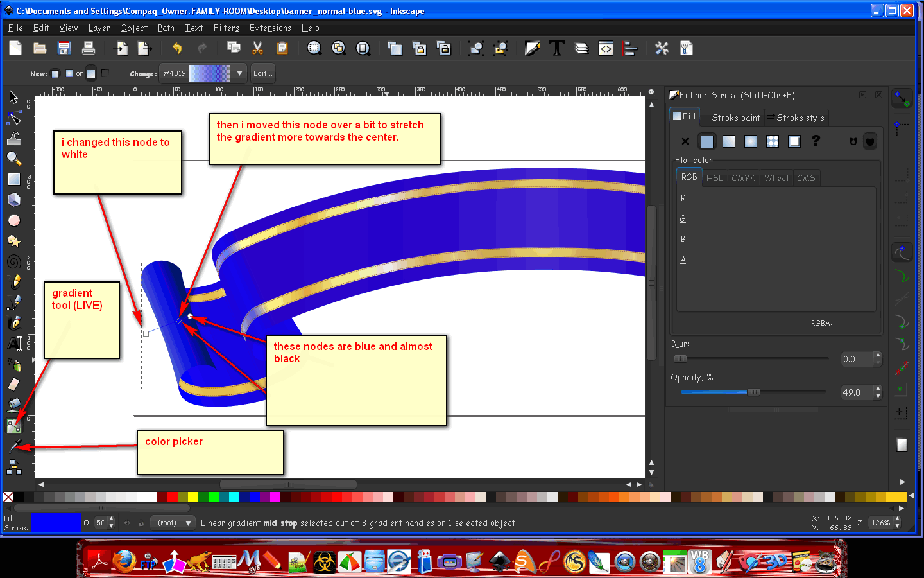Image resolution: width=924 pixels, height=578 pixels.
Task: Click the Print document icon
Action: click(89, 48)
